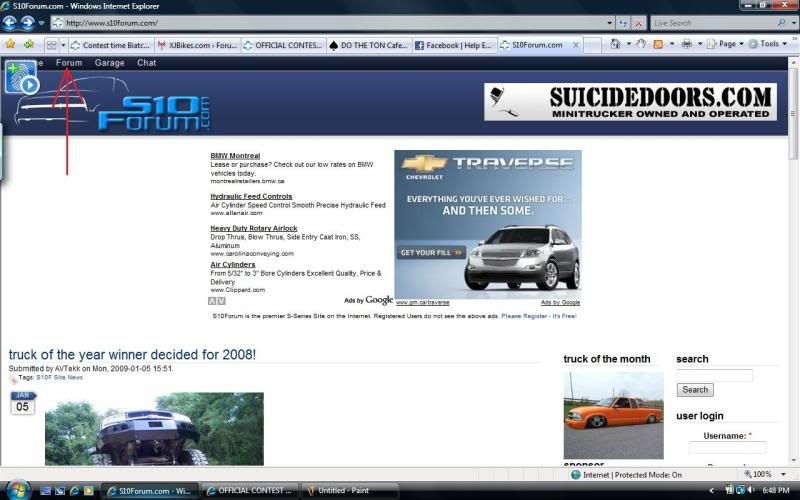Launch Internet Explorer from Quick Launch
The height and width of the screenshot is (500, 800).
point(74,491)
